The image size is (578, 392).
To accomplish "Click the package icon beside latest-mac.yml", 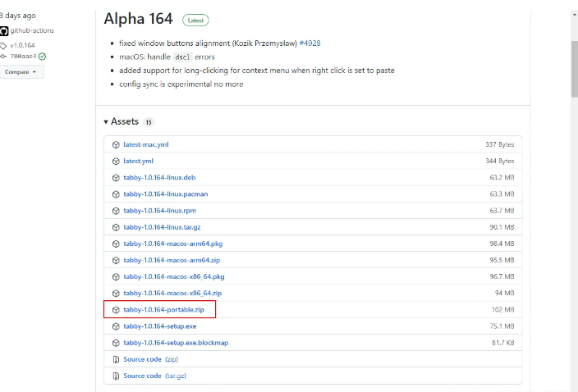I will [116, 144].
